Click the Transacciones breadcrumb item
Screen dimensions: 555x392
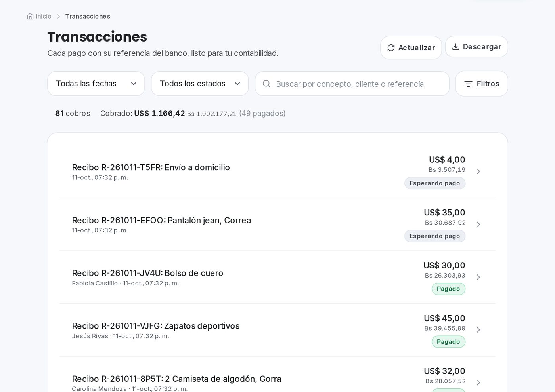coord(88,16)
